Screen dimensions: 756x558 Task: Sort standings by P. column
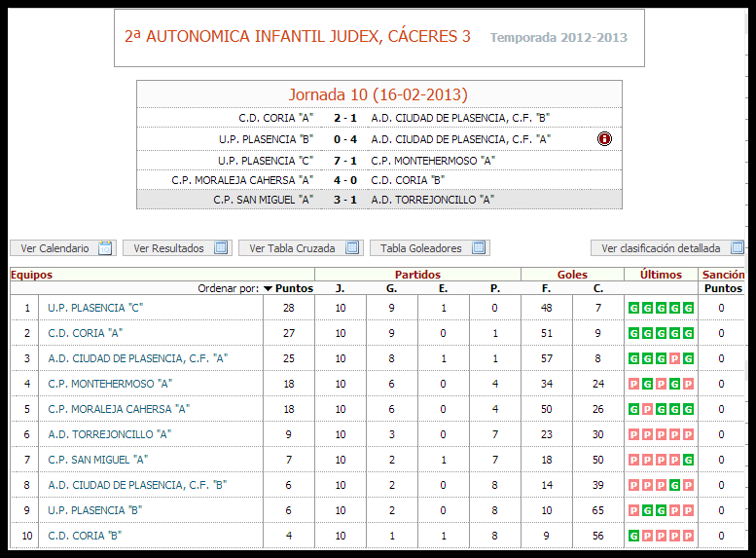point(494,288)
